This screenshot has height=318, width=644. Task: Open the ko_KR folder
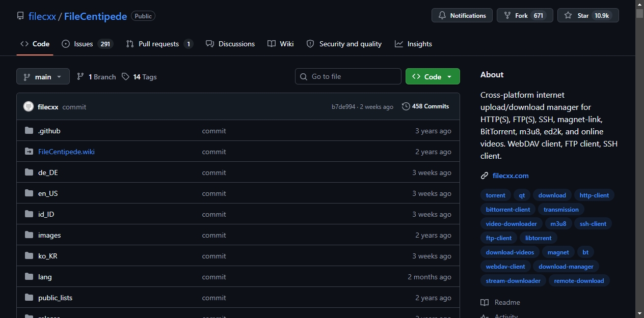click(48, 256)
